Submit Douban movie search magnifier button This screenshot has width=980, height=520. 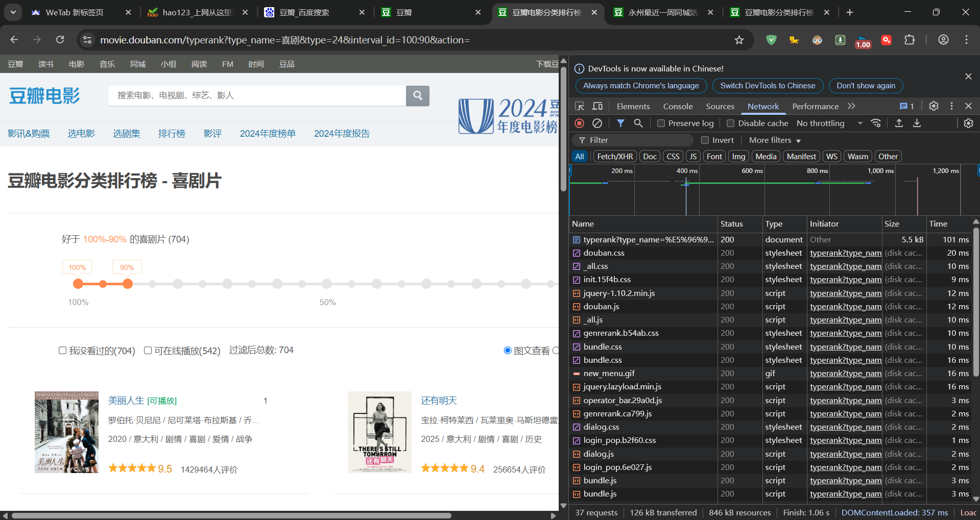(418, 95)
